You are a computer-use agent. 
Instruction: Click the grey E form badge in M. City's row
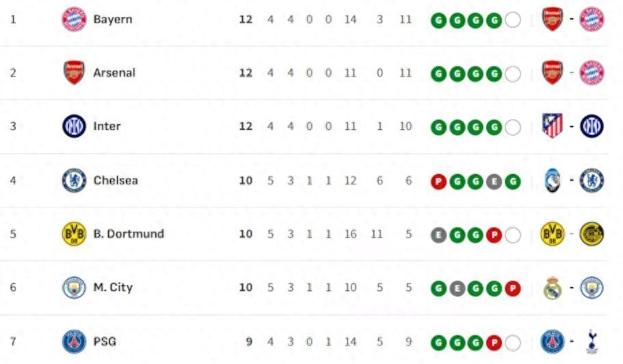pyautogui.click(x=457, y=289)
